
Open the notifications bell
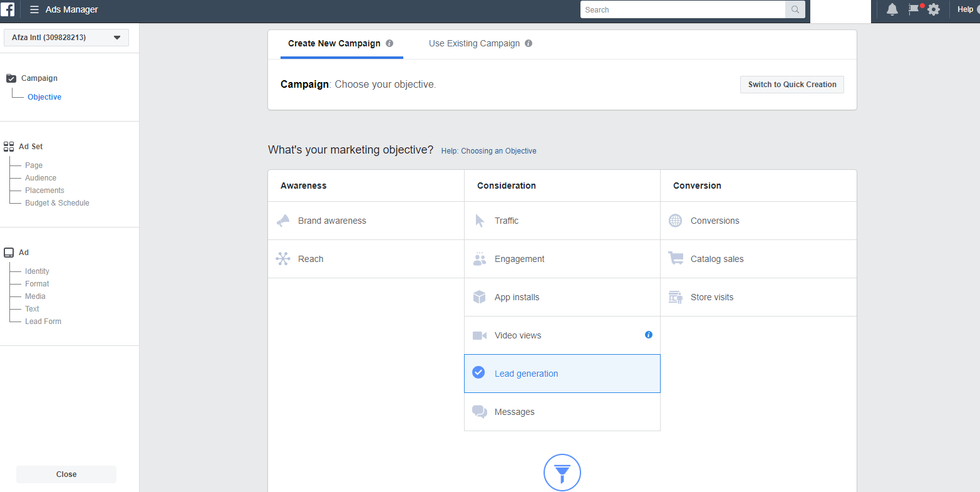click(x=892, y=9)
